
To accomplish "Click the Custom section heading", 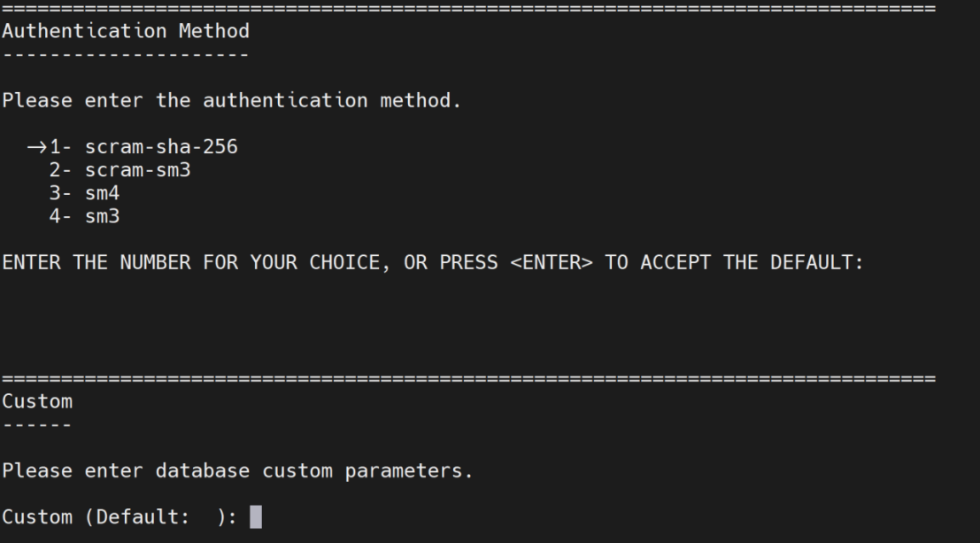I will [x=37, y=401].
